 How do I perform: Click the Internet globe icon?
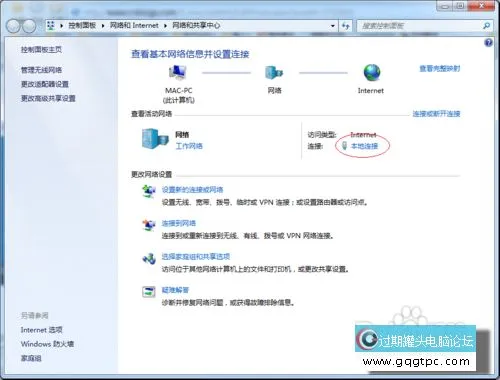372,73
